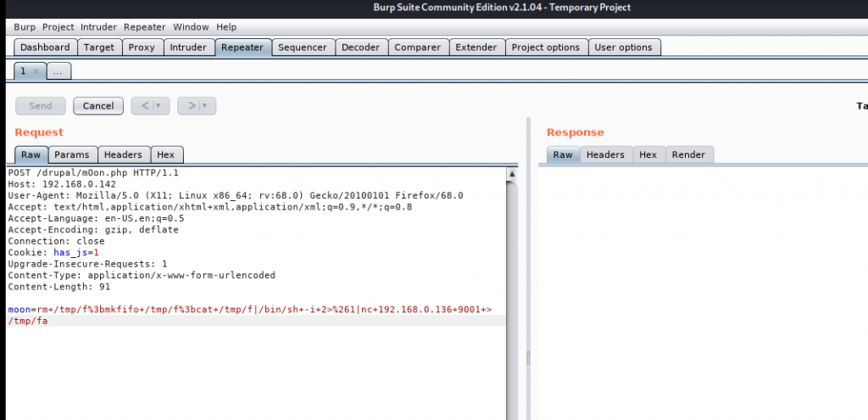Switch to the Decoder tab
868x420 pixels.
360,48
